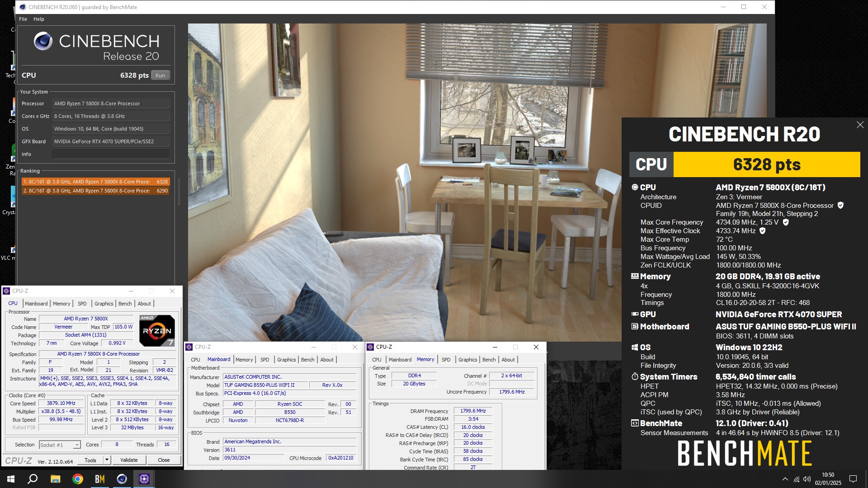
Task: Switch to Graphics tab in left CPU-Z window
Action: click(104, 304)
